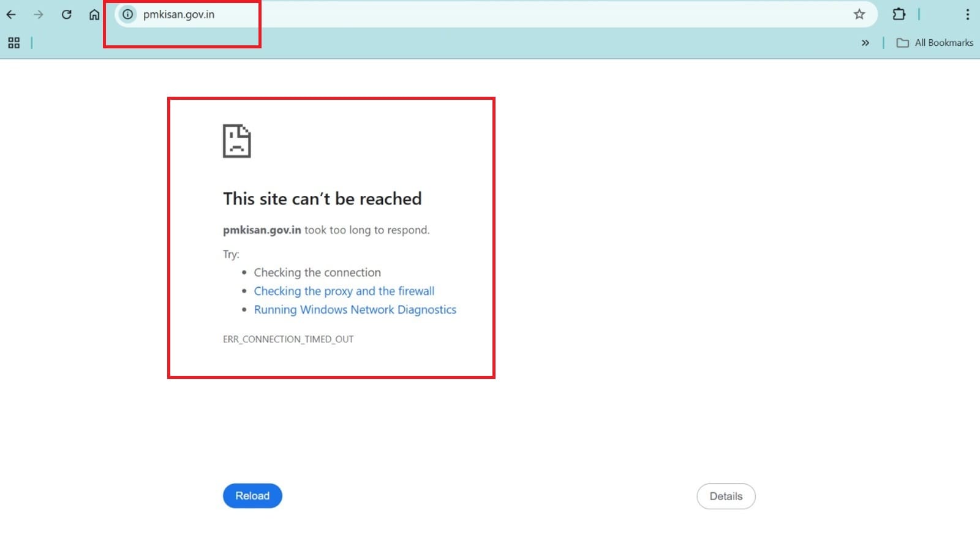Open the apps grid in the bookmarks bar
980x551 pixels.
tap(13, 43)
